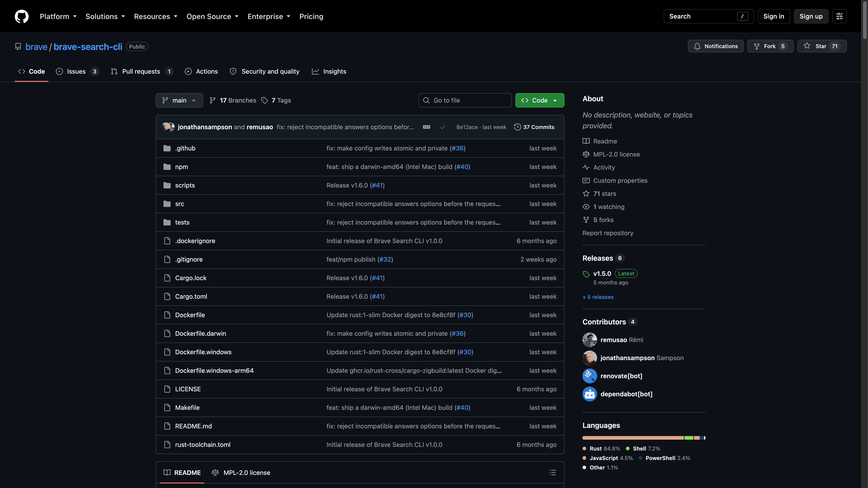Open the Pricing link
The width and height of the screenshot is (868, 488).
(x=311, y=16)
